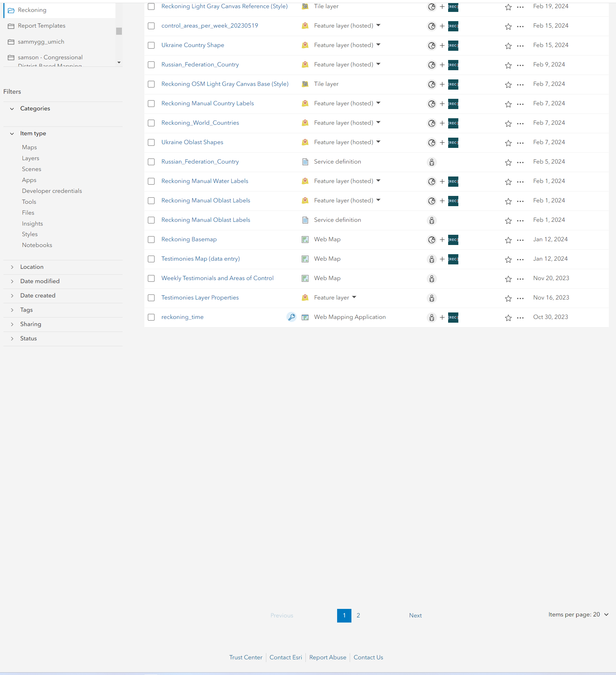Click the Web Map icon for Weekly Testimonials map

click(305, 278)
